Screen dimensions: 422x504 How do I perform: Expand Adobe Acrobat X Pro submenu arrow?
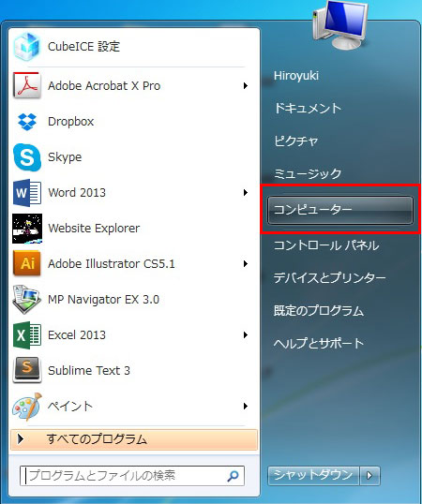click(x=246, y=86)
